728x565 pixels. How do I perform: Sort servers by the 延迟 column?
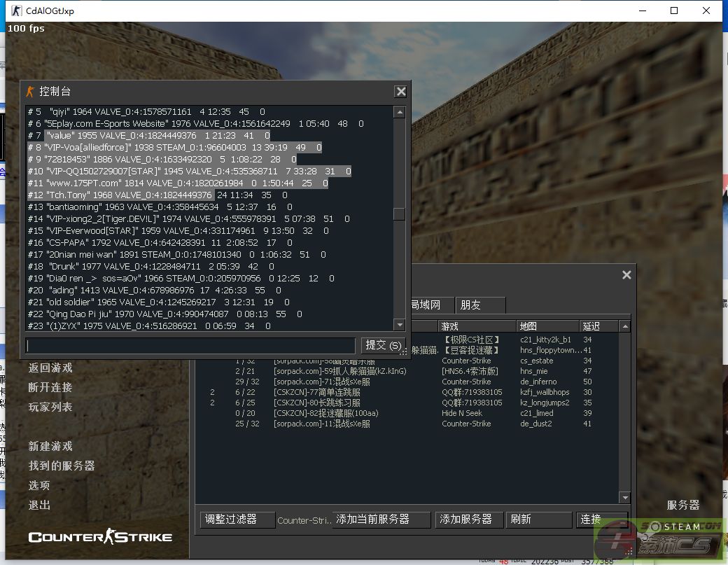[x=599, y=326]
